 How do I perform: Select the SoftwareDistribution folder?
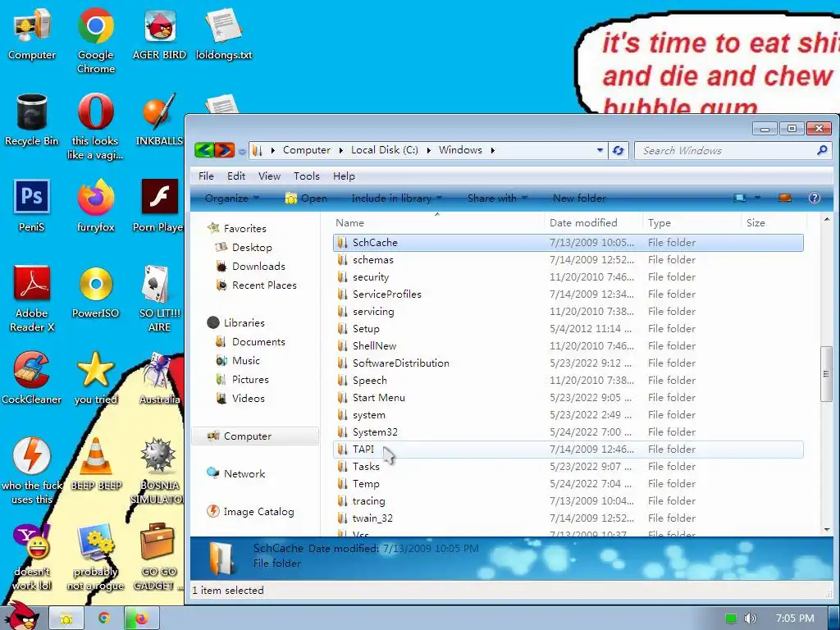tap(568, 363)
